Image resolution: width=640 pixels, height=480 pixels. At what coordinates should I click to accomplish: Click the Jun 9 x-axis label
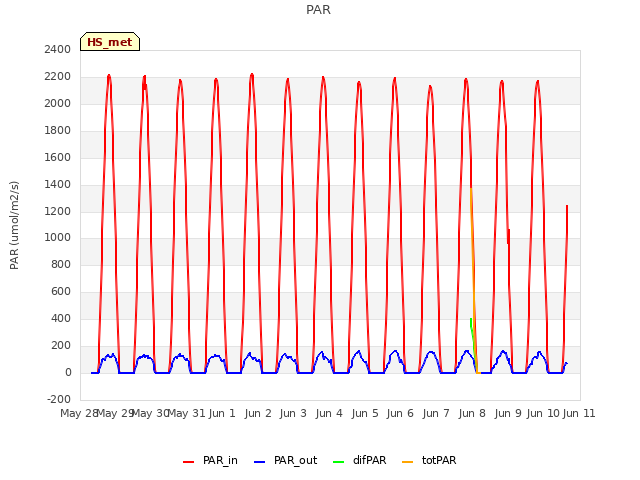(508, 414)
